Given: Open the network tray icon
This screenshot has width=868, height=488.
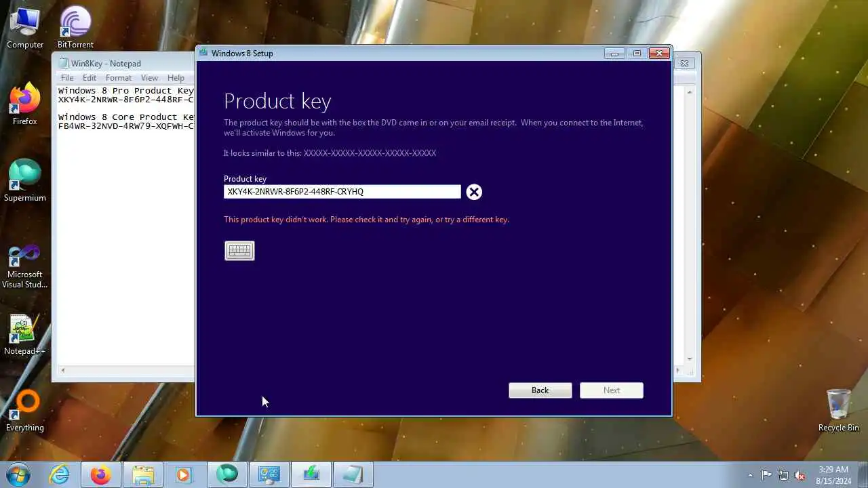Looking at the screenshot, I should point(783,475).
